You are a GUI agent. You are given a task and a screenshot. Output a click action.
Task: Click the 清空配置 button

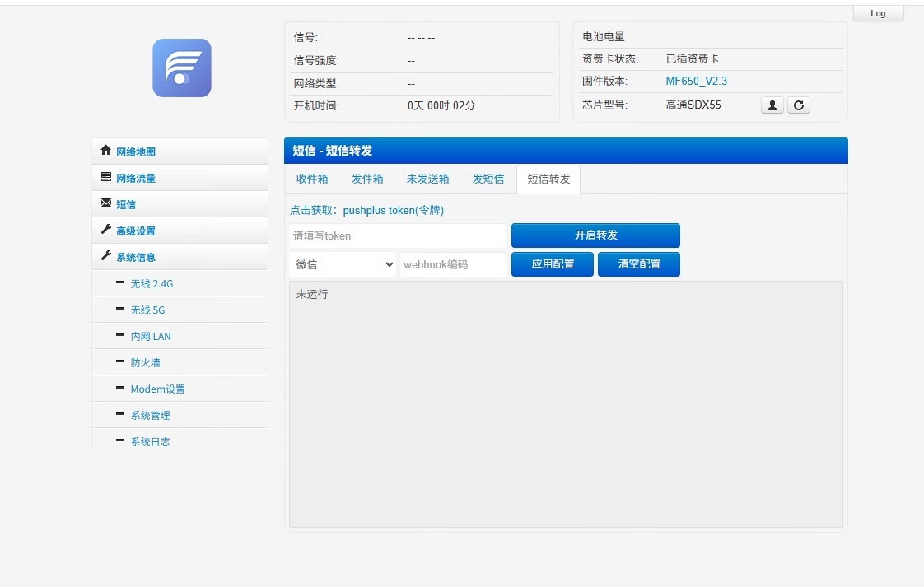coord(639,264)
